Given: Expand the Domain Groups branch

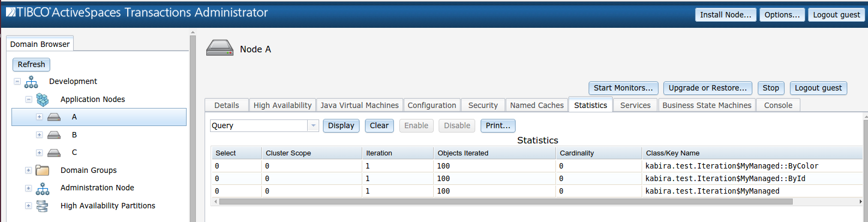Looking at the screenshot, I should pyautogui.click(x=28, y=170).
